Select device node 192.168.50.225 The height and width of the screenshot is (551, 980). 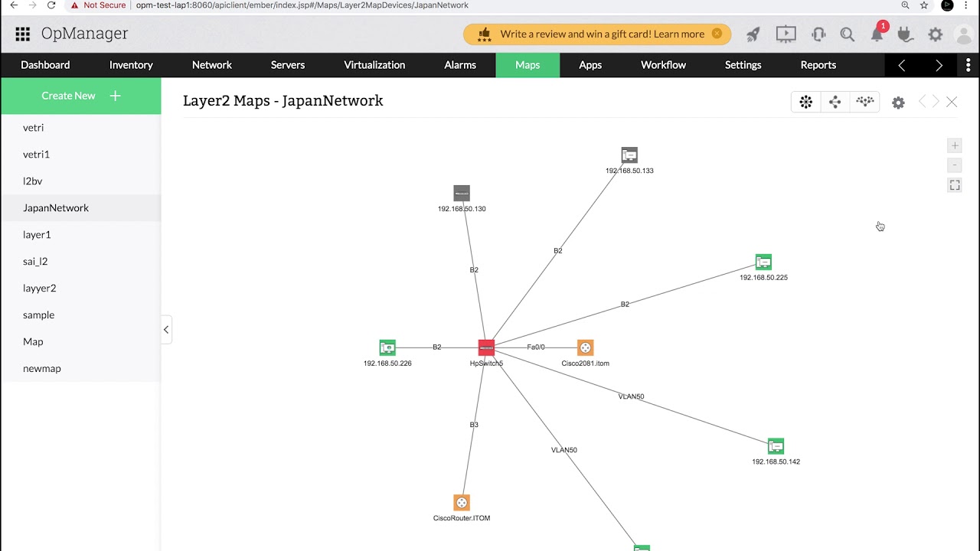763,262
